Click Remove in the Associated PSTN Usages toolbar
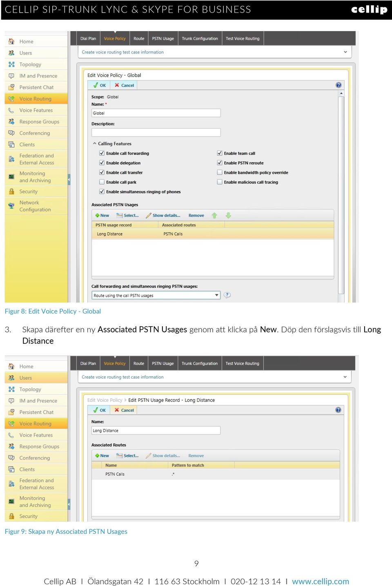The height and width of the screenshot is (586, 392). [x=196, y=215]
